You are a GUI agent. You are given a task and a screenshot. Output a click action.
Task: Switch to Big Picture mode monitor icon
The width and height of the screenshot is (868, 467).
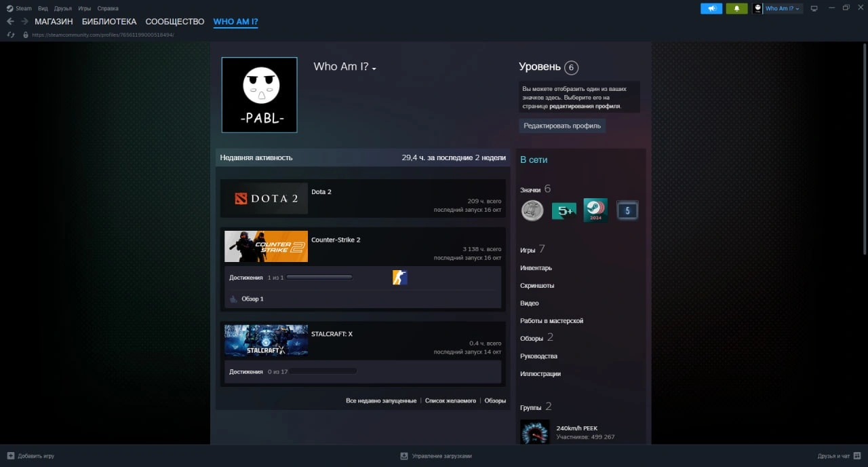click(814, 8)
